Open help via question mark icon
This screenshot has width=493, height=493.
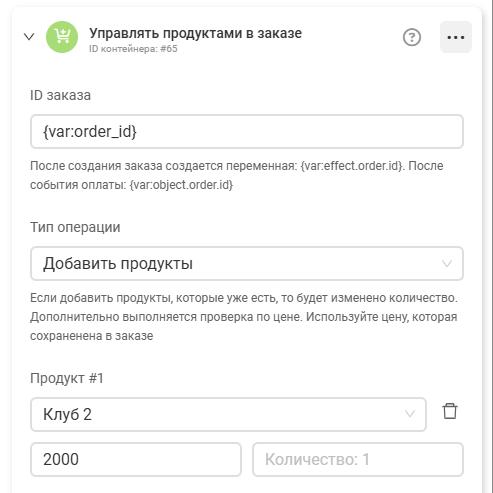(412, 37)
